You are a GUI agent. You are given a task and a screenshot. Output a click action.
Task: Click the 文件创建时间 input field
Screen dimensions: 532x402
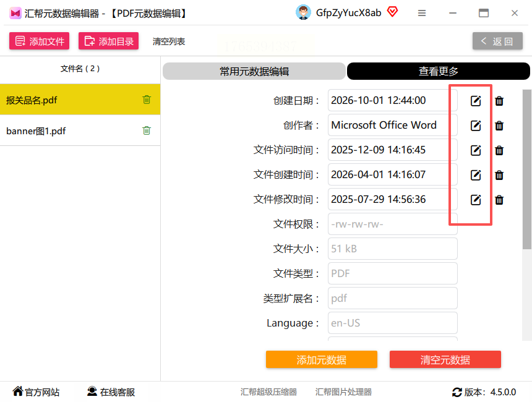click(393, 174)
